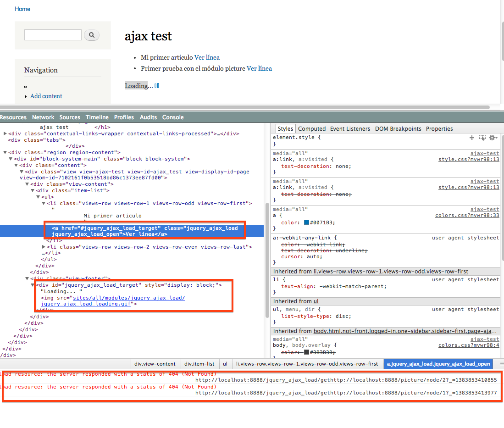
Task: Click the magnifier search button
Action: tap(91, 35)
